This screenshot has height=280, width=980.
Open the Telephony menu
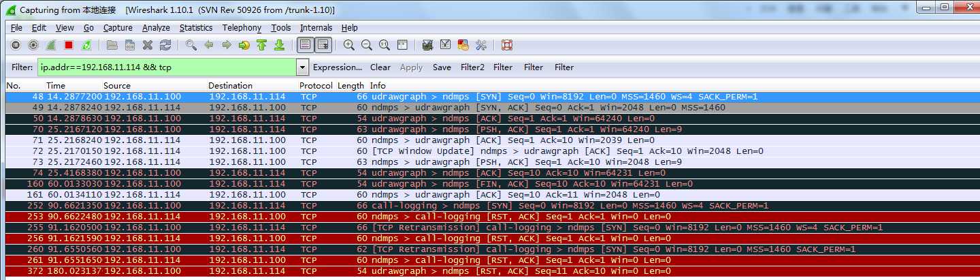[242, 28]
